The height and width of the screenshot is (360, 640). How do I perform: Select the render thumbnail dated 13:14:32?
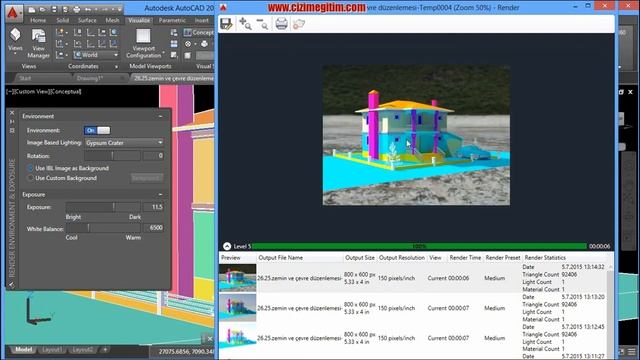(x=238, y=278)
